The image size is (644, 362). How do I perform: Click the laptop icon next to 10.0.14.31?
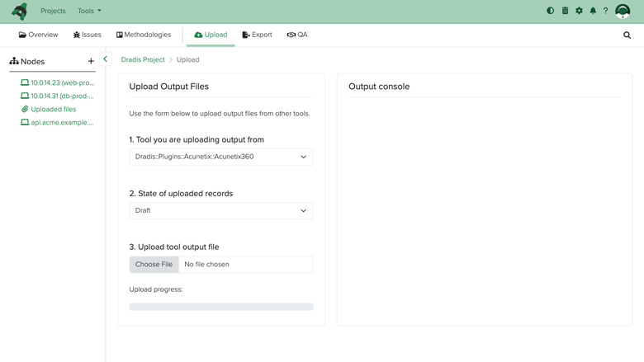[25, 96]
